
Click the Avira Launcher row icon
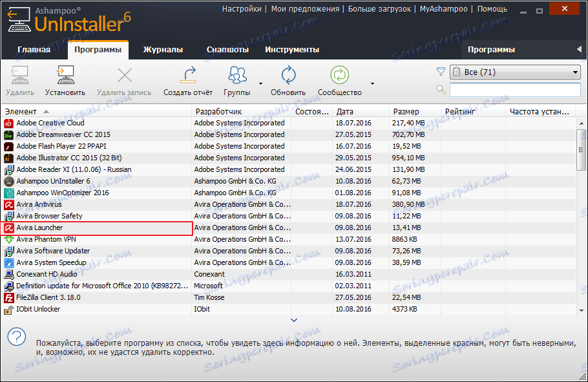point(8,228)
